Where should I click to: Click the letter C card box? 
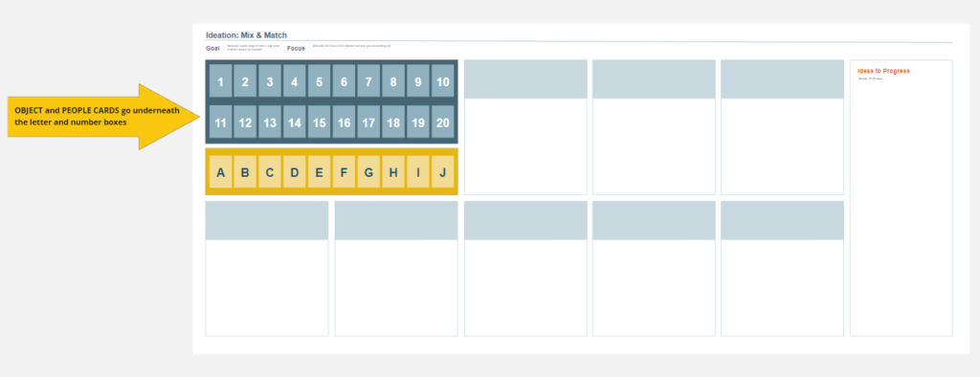(x=270, y=172)
